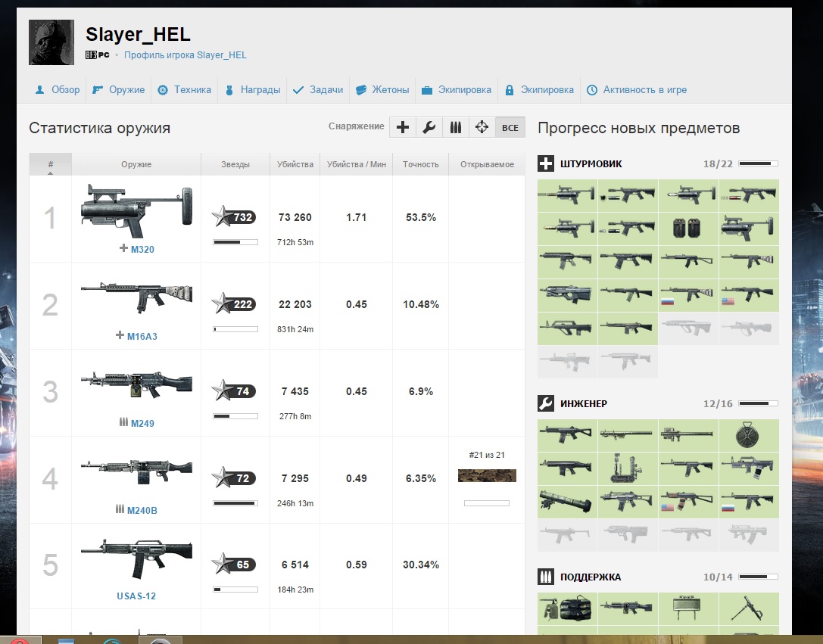
Task: Open the Профиль игрока Slayer_HEL link
Action: tap(185, 55)
